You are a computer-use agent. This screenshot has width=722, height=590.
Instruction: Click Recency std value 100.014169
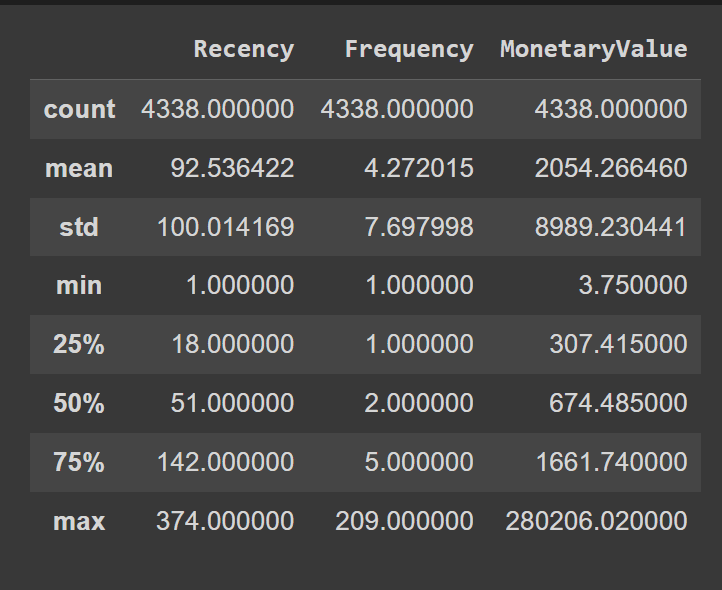[x=226, y=227]
